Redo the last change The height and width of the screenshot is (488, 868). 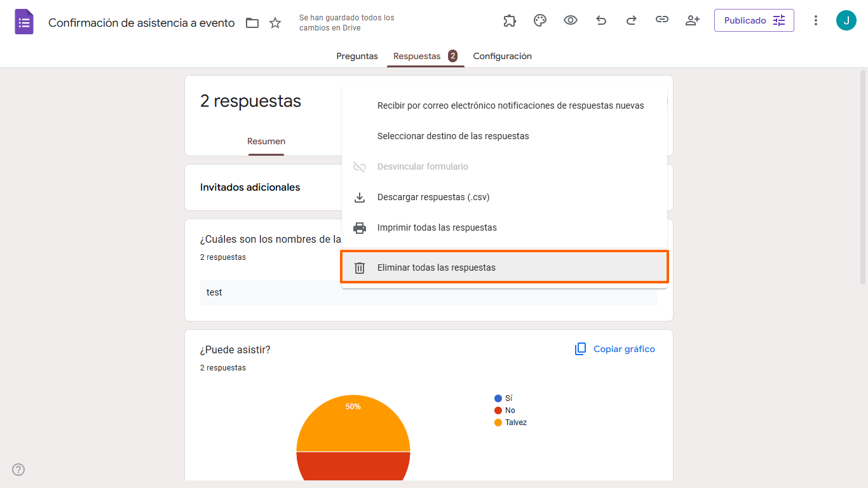[x=631, y=20]
